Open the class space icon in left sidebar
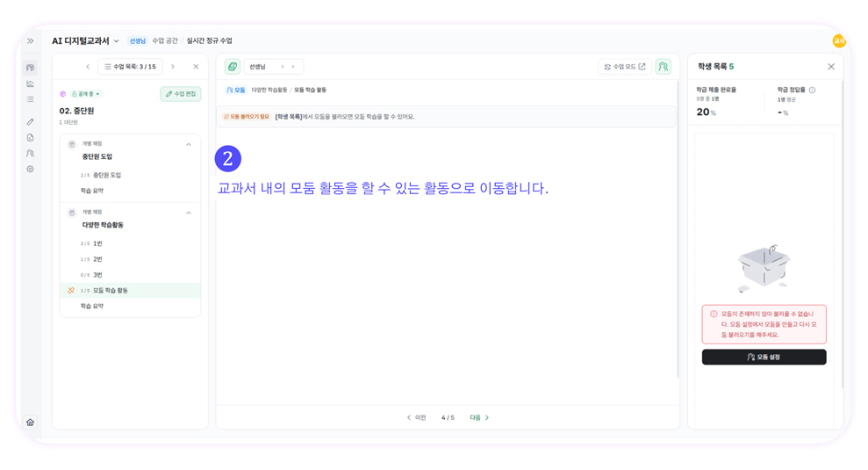Screen dimensions: 868x470 pyautogui.click(x=31, y=68)
